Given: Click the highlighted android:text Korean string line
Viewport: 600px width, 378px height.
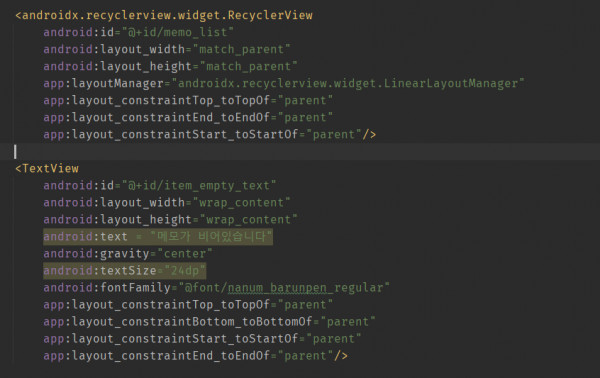Looking at the screenshot, I should coord(158,236).
